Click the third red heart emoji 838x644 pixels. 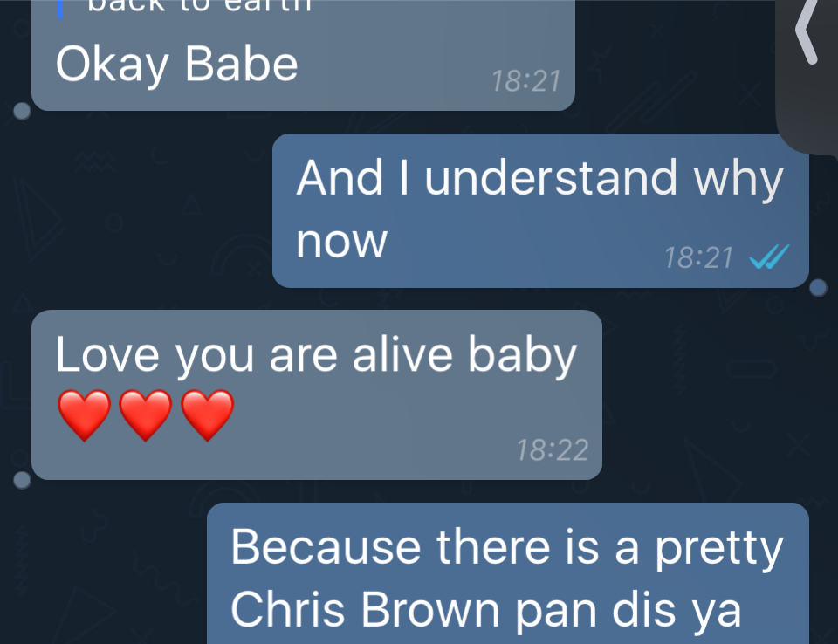tap(208, 414)
